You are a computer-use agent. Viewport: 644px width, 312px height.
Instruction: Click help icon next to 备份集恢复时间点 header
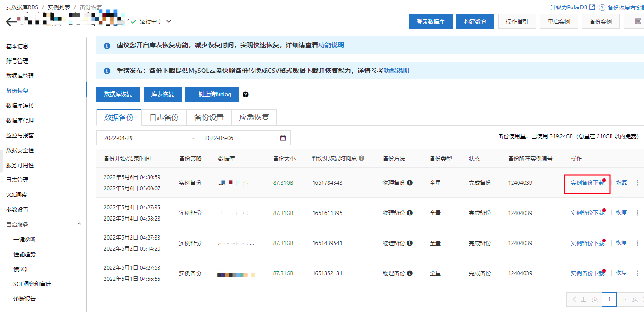(361, 158)
